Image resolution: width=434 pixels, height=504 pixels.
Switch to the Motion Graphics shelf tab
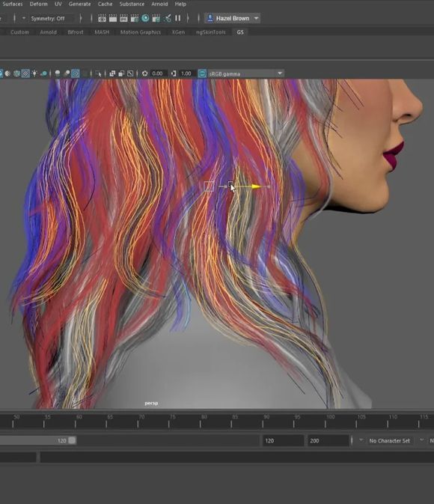click(141, 32)
